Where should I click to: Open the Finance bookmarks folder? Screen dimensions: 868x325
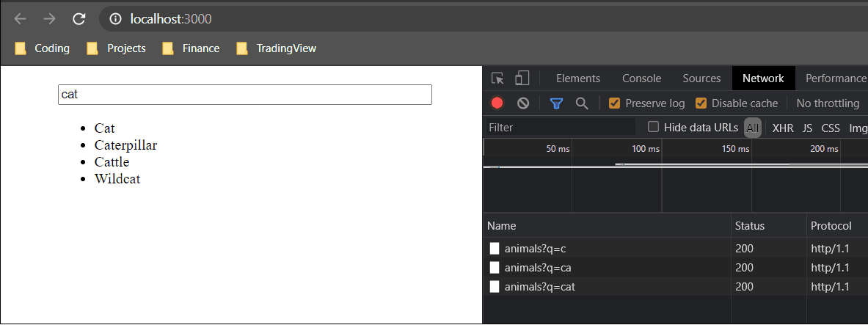[191, 48]
